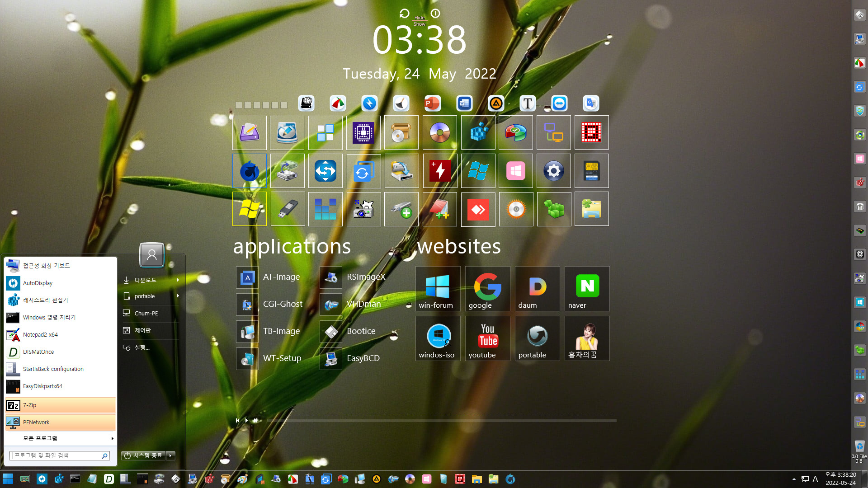The image size is (868, 488).
Task: Open shutdown options arrow next to 시스템 종료
Action: click(170, 455)
